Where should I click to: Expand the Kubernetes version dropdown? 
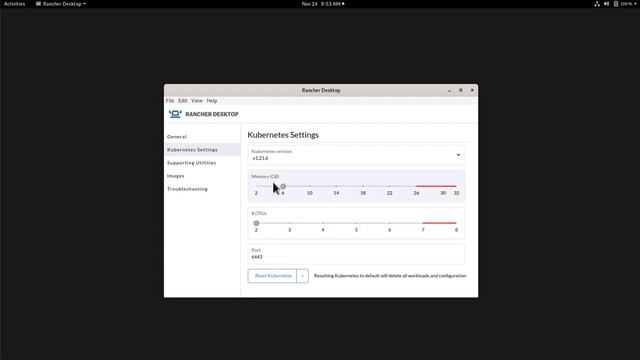tap(356, 155)
